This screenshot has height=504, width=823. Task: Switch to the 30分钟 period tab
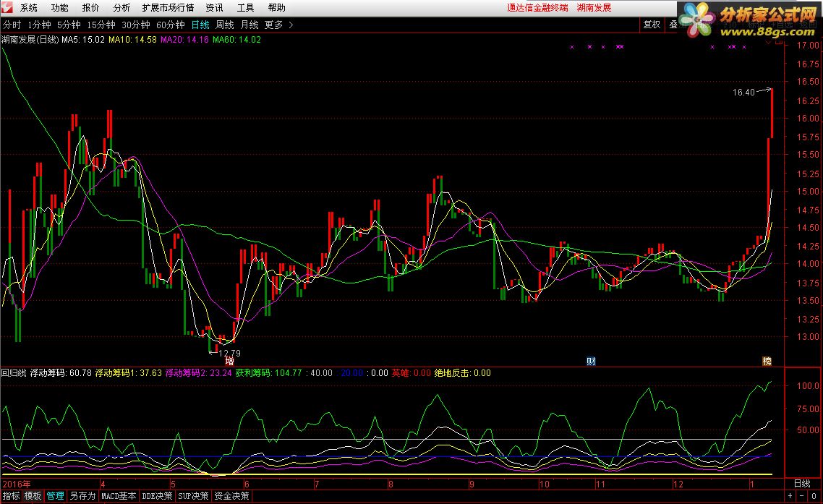135,25
